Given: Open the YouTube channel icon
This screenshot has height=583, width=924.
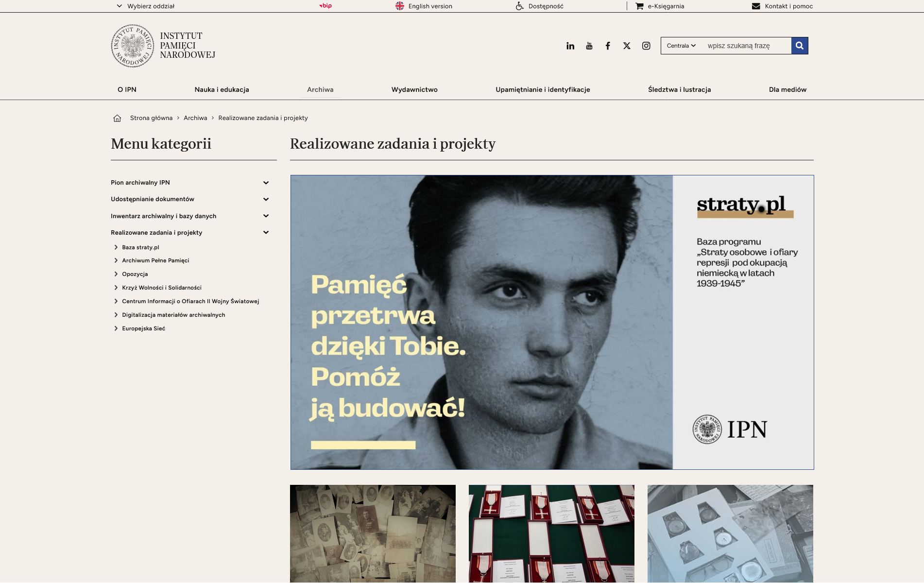Looking at the screenshot, I should coord(589,46).
